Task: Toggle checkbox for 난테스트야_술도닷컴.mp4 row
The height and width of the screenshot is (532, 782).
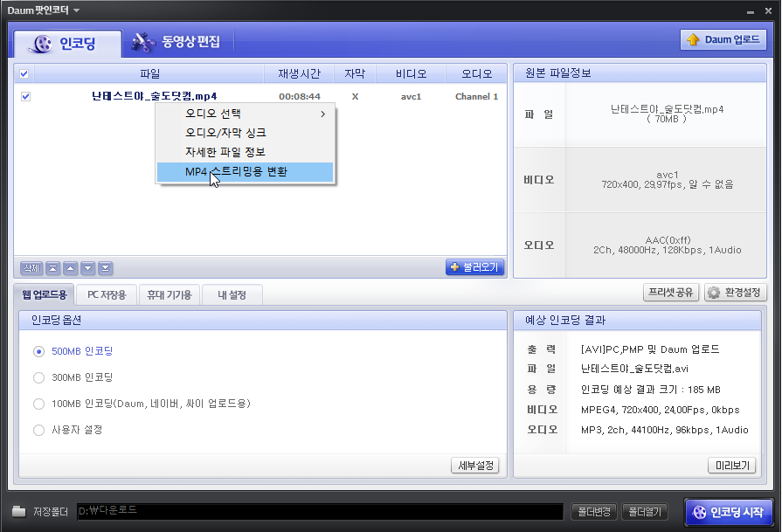Action: [x=26, y=96]
